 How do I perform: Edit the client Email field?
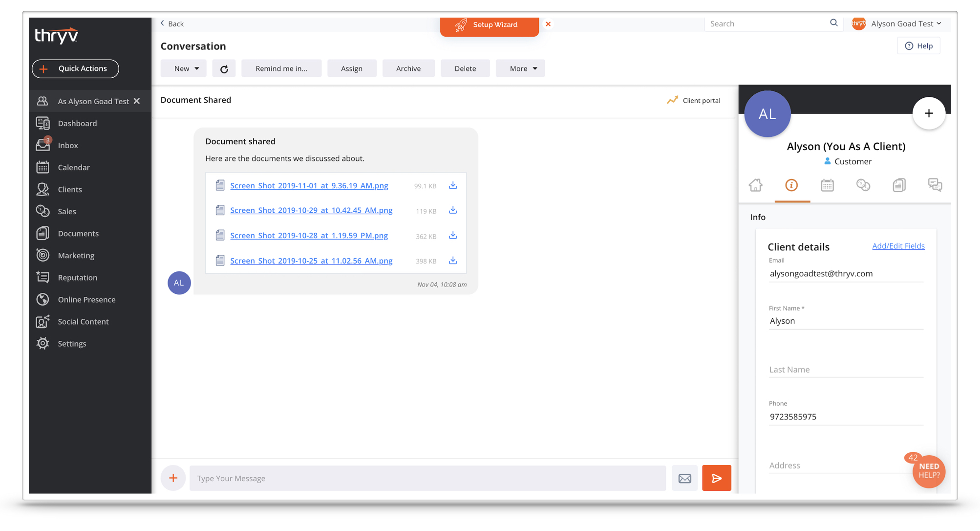tap(846, 273)
